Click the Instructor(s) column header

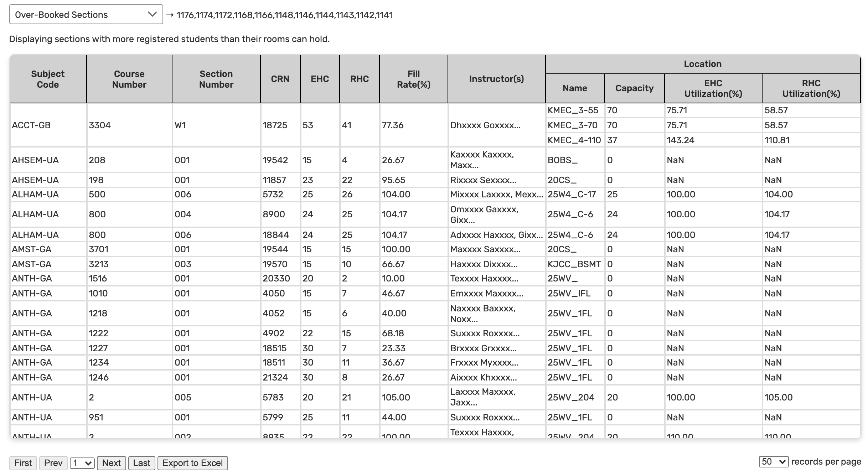click(x=496, y=79)
